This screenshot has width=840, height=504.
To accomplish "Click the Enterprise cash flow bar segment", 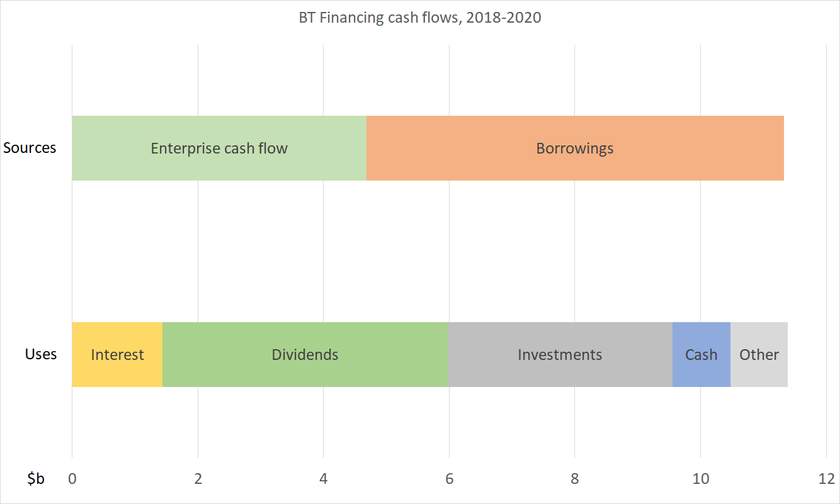I will pos(219,148).
